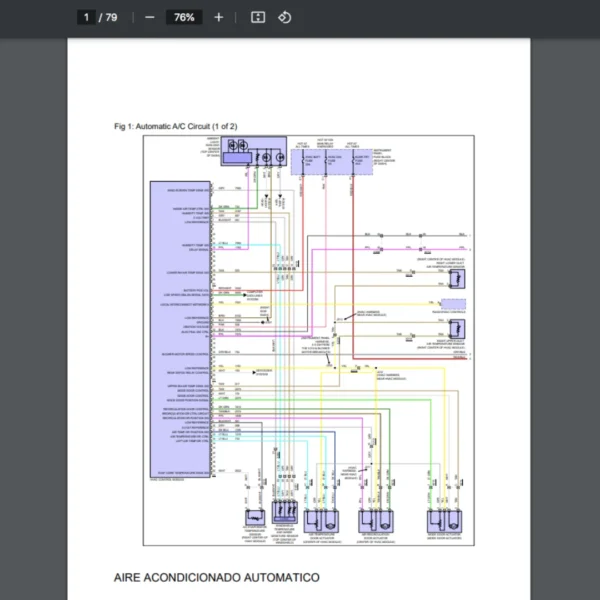
Task: Click the 'AIRE ACONDICIONADO AUTOMATICO' heading
Action: 217,578
